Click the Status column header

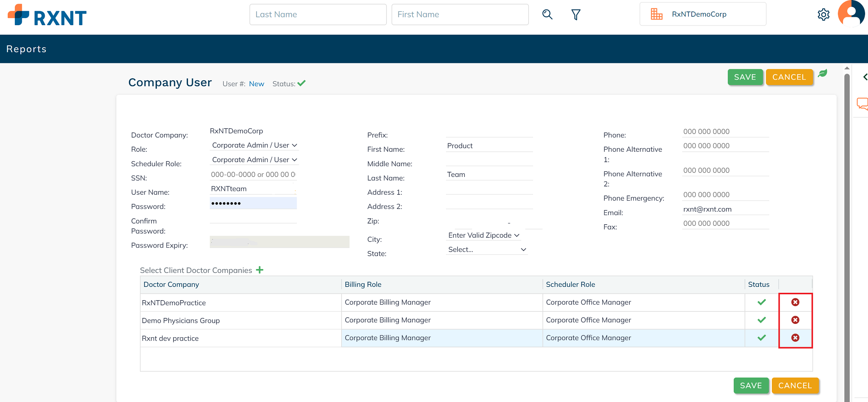coord(761,284)
